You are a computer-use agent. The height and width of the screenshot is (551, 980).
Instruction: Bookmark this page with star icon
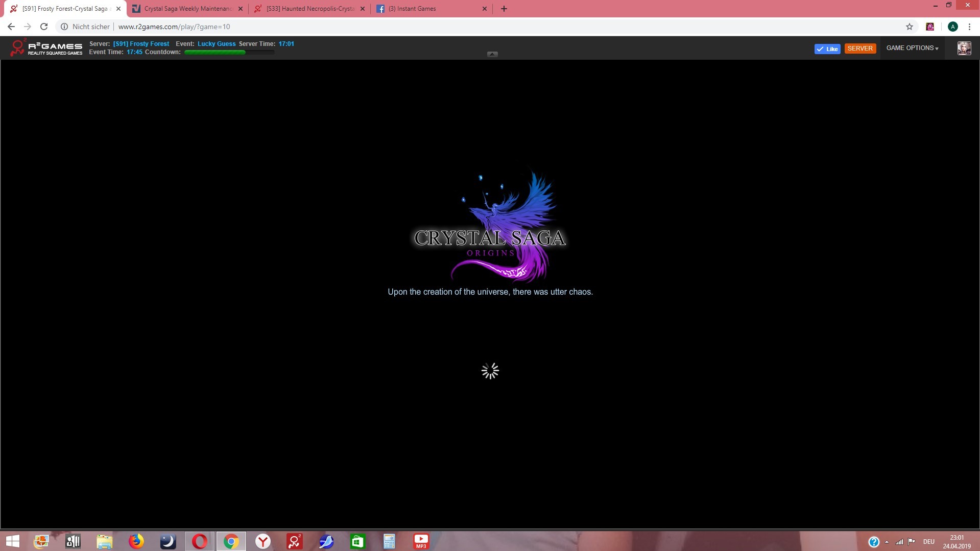(x=910, y=27)
